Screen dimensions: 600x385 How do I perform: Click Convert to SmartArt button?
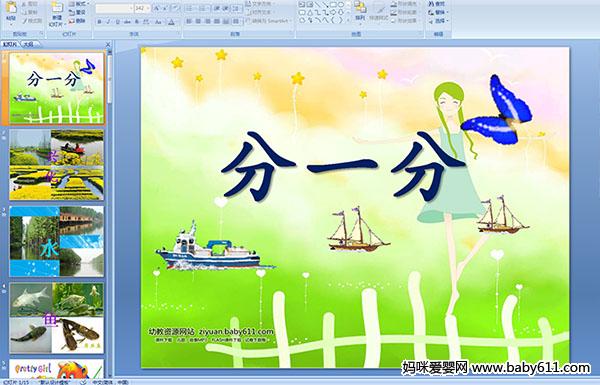click(x=269, y=21)
